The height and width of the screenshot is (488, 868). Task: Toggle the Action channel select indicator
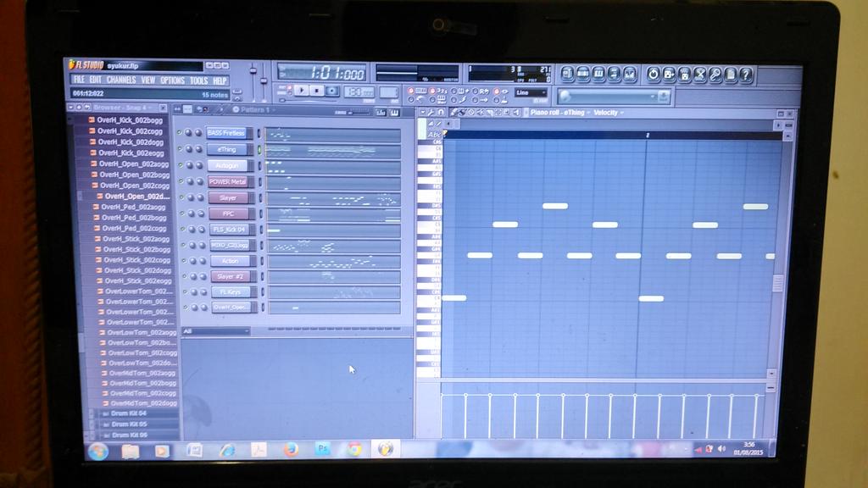tap(261, 261)
